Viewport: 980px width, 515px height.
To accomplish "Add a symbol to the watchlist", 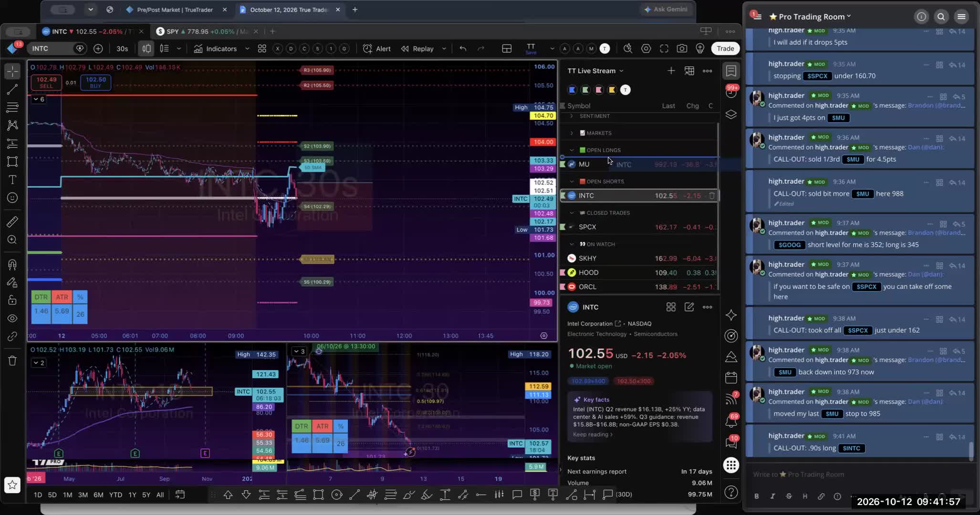I will click(671, 71).
